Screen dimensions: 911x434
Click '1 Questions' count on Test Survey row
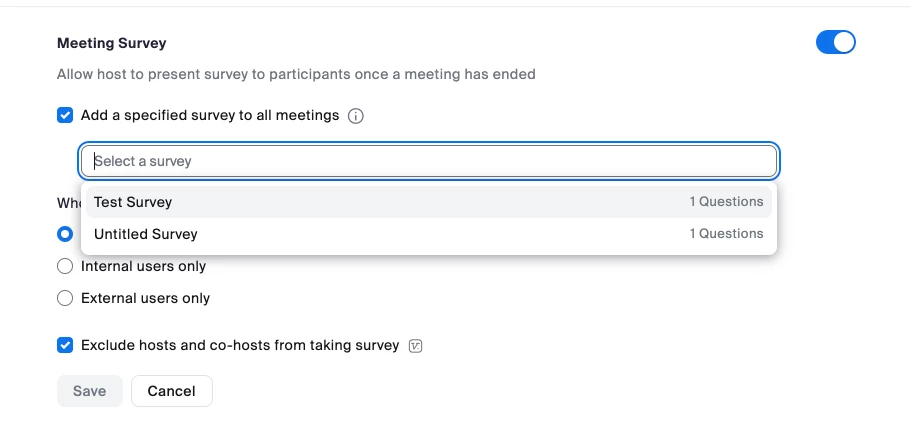[x=726, y=202]
